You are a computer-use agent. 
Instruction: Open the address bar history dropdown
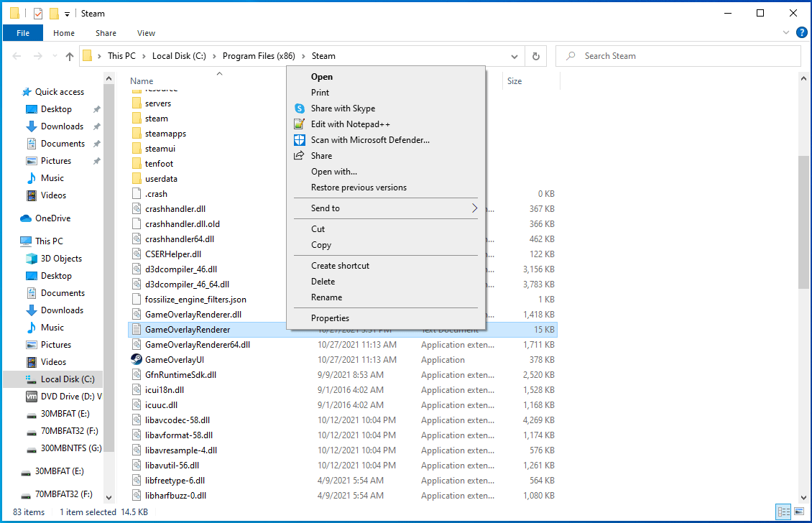pos(515,56)
